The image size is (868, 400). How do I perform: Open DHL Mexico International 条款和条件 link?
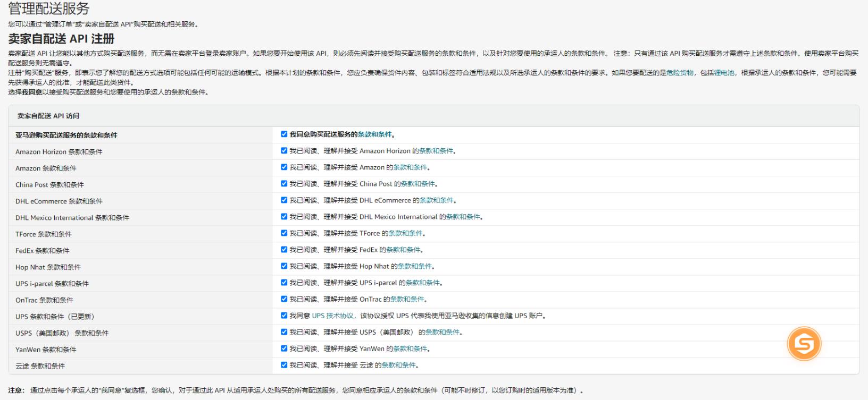point(463,217)
